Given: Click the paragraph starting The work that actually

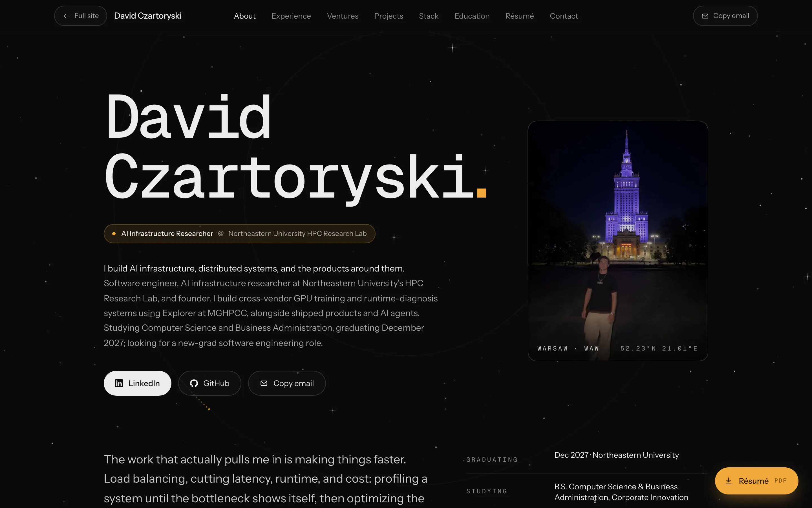Looking at the screenshot, I should [265, 479].
